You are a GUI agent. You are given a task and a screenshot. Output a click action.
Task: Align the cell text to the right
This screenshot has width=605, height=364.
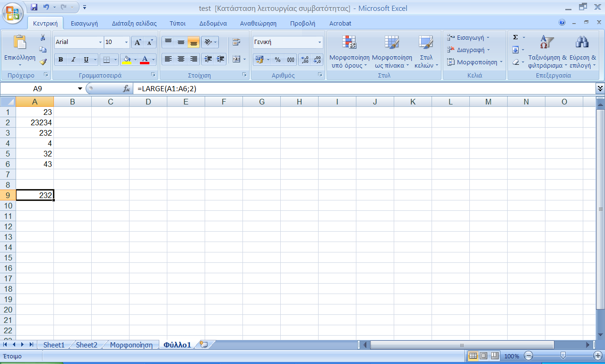193,59
